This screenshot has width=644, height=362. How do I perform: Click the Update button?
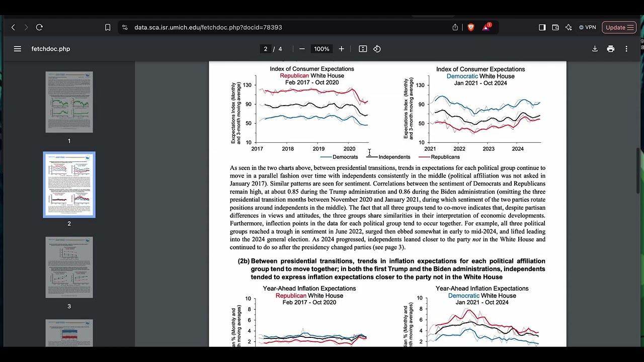[619, 27]
